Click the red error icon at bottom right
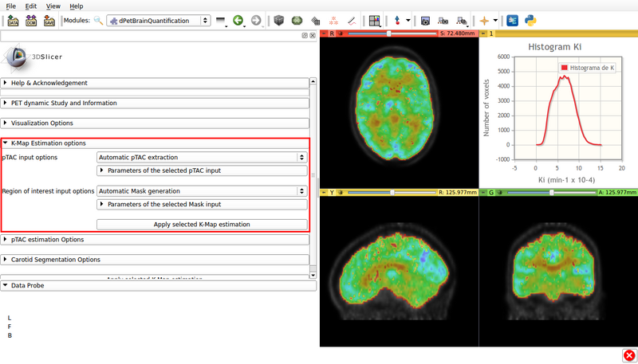638x364 pixels. click(628, 355)
